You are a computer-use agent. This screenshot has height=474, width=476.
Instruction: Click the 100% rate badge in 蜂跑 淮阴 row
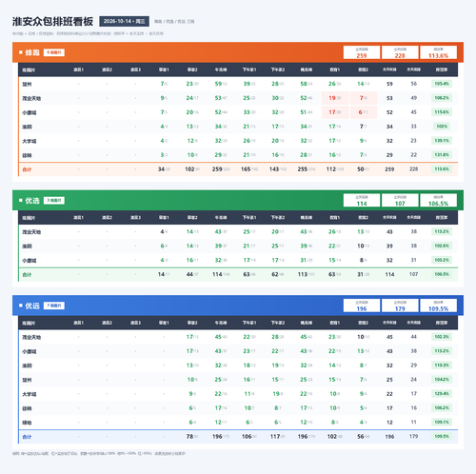(x=442, y=127)
